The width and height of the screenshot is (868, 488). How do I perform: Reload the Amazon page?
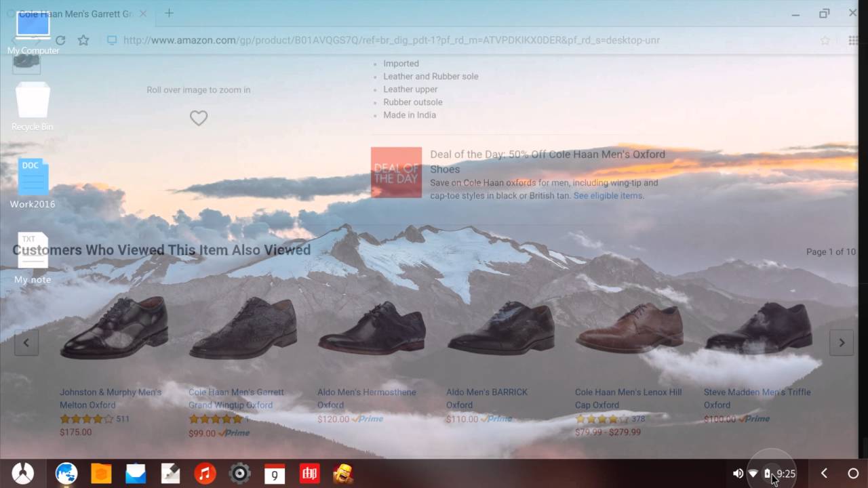coord(60,41)
